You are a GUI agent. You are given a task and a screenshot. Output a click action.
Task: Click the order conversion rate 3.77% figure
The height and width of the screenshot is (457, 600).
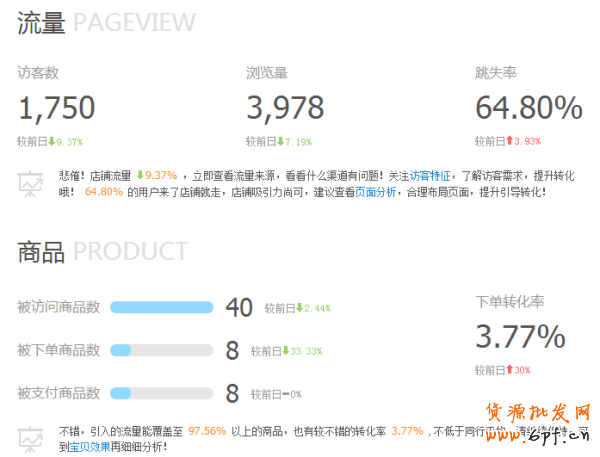(x=520, y=336)
